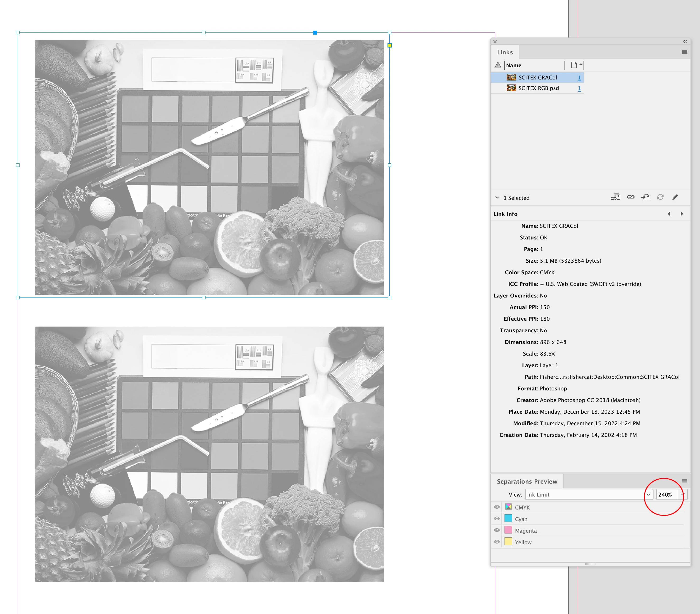700x614 pixels.
Task: Click page link 1 for SCITEX RGB.psd
Action: tap(579, 88)
